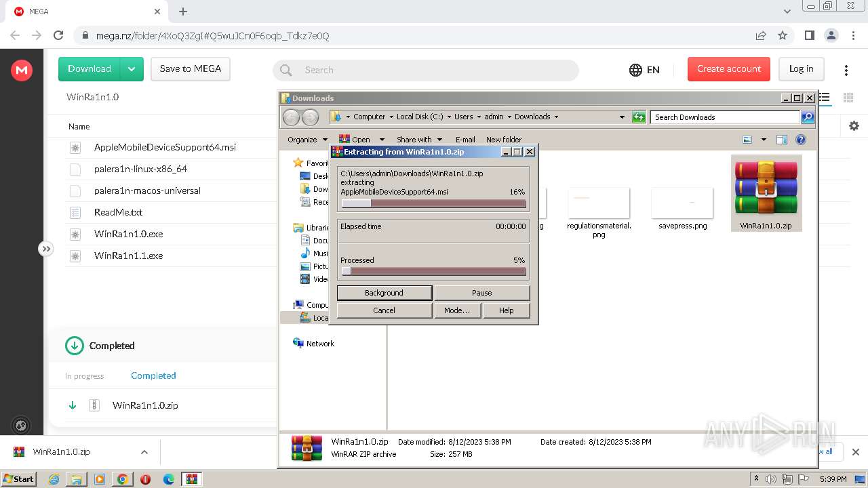Expand the MEGA sidebar with the double-chevron button
868x488 pixels.
[45, 249]
